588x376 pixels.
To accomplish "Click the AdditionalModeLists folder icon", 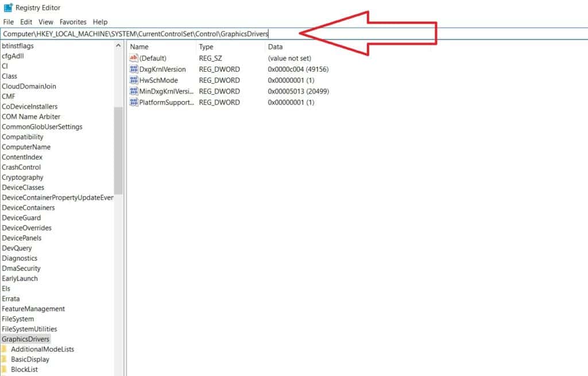I will [4, 349].
